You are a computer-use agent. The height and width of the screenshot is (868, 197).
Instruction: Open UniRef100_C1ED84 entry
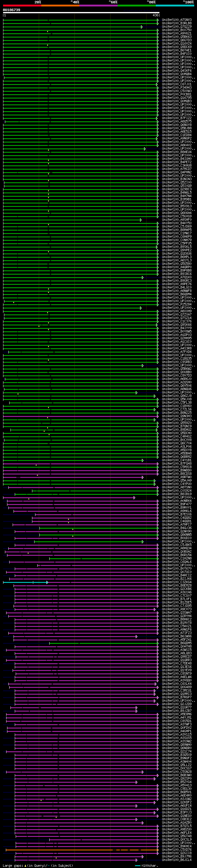click(x=177, y=135)
